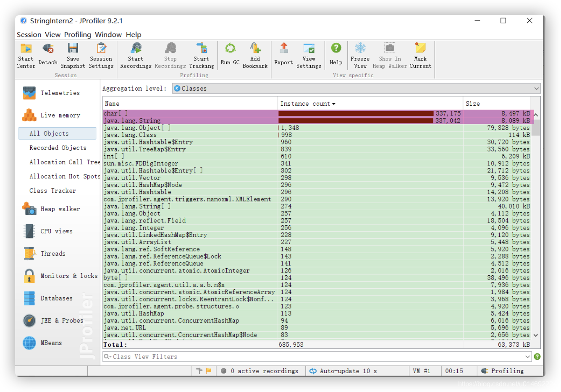Click the 0 active recordings status item
Screen dimensions: 561x392
point(260,371)
